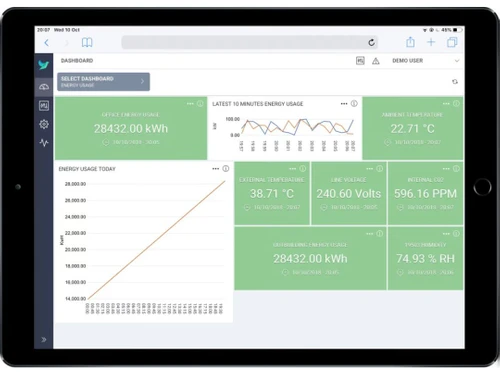Click the 240.60 Volts value

click(349, 194)
